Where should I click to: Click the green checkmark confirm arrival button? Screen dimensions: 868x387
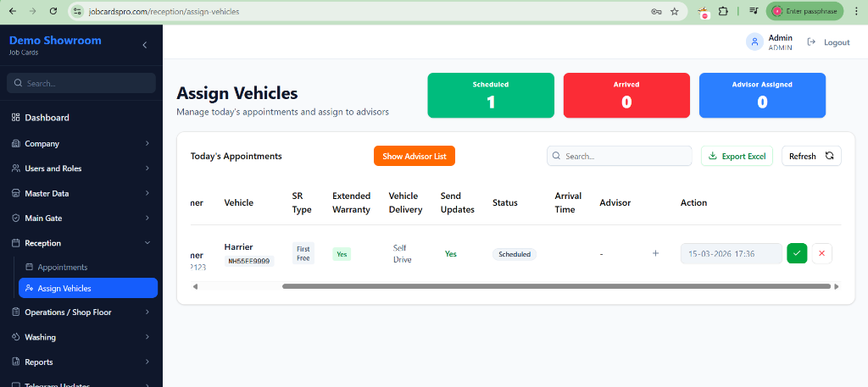(x=797, y=253)
